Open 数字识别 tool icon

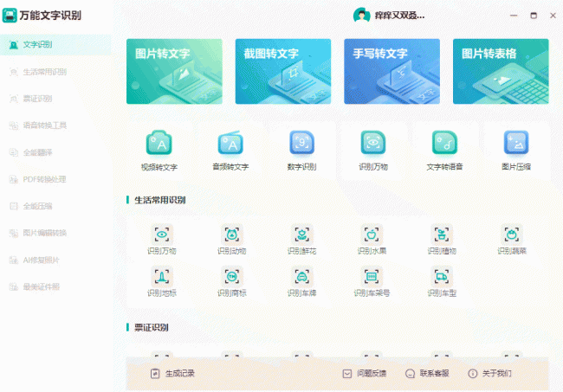pyautogui.click(x=302, y=143)
